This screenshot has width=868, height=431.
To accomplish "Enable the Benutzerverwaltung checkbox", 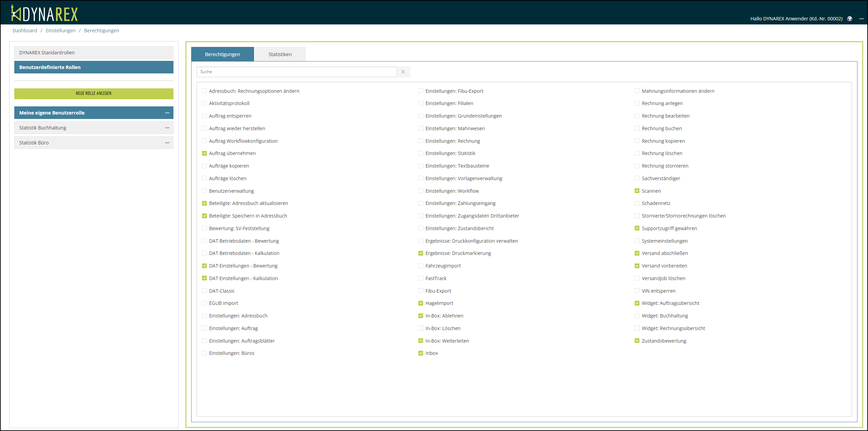I will click(204, 191).
